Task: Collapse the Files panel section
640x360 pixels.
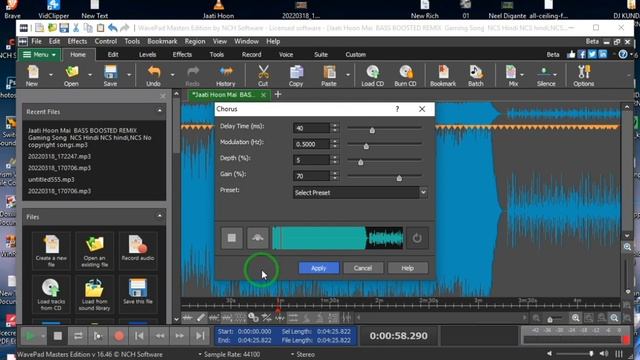Action: pos(160,216)
